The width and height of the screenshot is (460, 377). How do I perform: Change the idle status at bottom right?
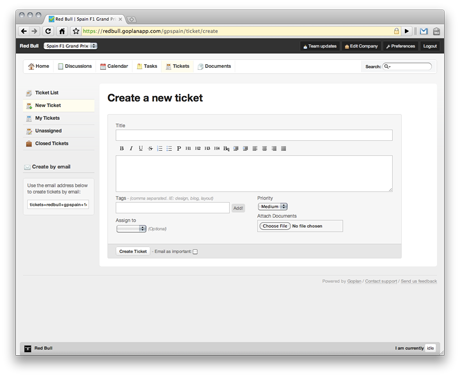(430, 348)
